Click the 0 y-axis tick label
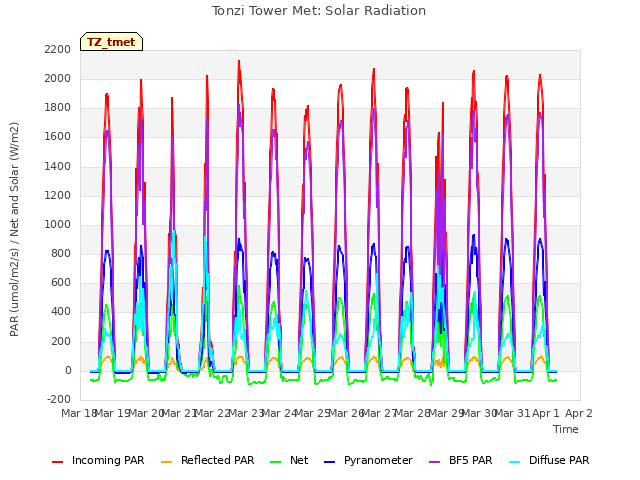 coord(68,371)
